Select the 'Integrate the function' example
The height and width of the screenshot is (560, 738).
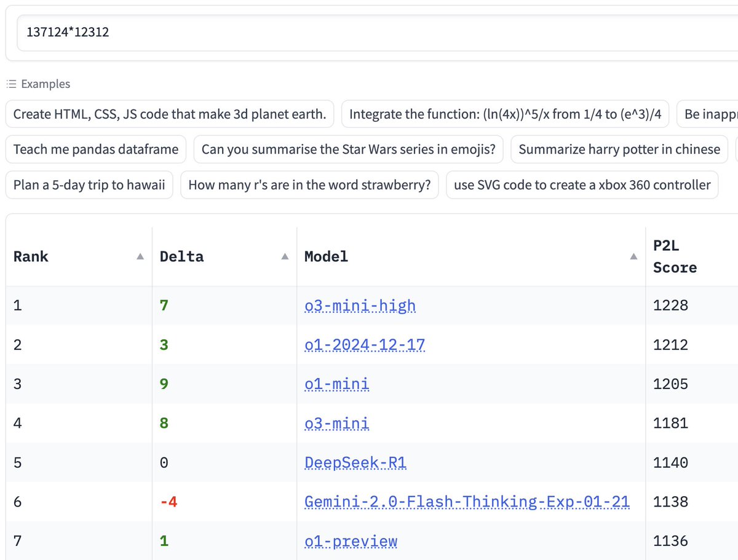click(505, 114)
